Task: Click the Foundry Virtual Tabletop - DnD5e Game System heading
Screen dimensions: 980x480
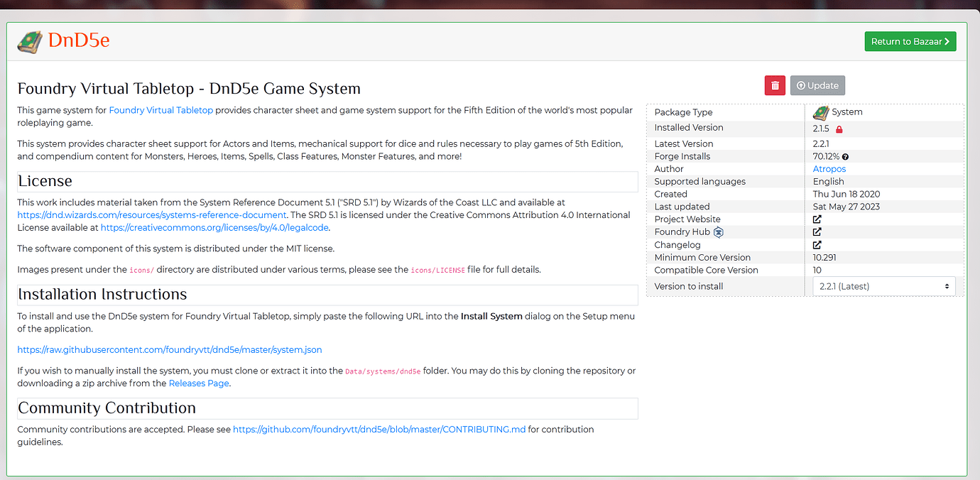Action: [189, 89]
